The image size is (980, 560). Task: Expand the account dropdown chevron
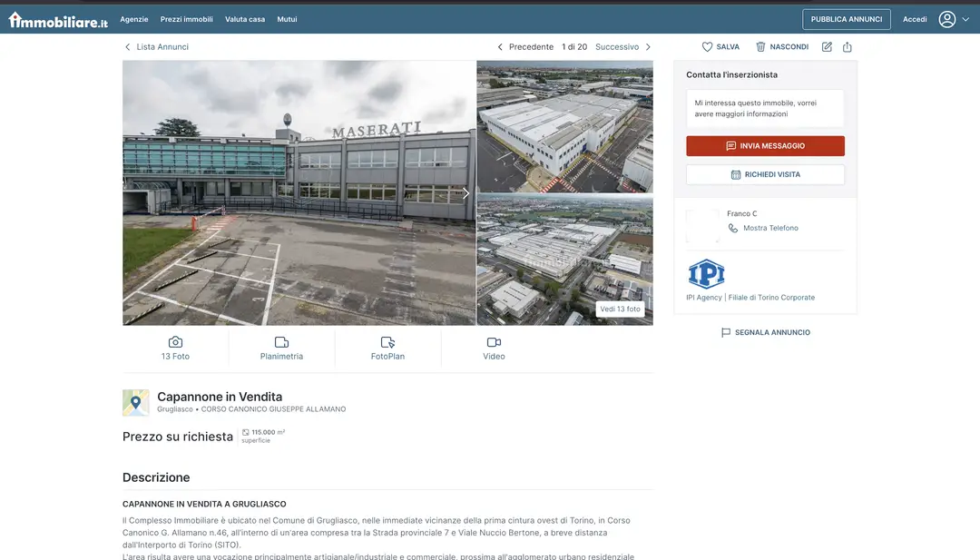point(965,19)
